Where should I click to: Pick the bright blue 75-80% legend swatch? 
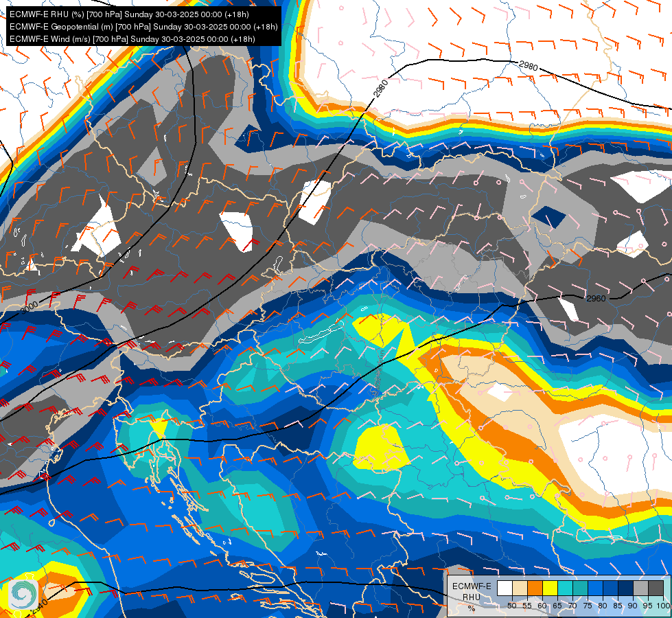pos(595,588)
